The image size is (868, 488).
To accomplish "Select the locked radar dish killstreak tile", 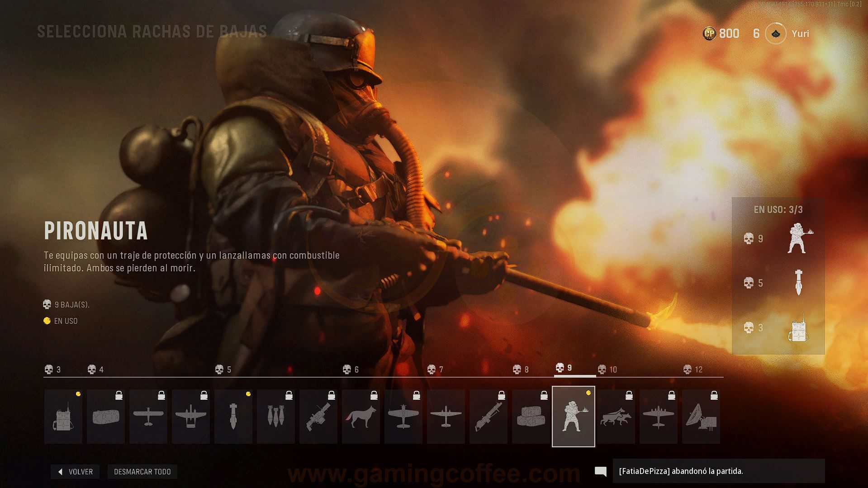I will point(701,417).
